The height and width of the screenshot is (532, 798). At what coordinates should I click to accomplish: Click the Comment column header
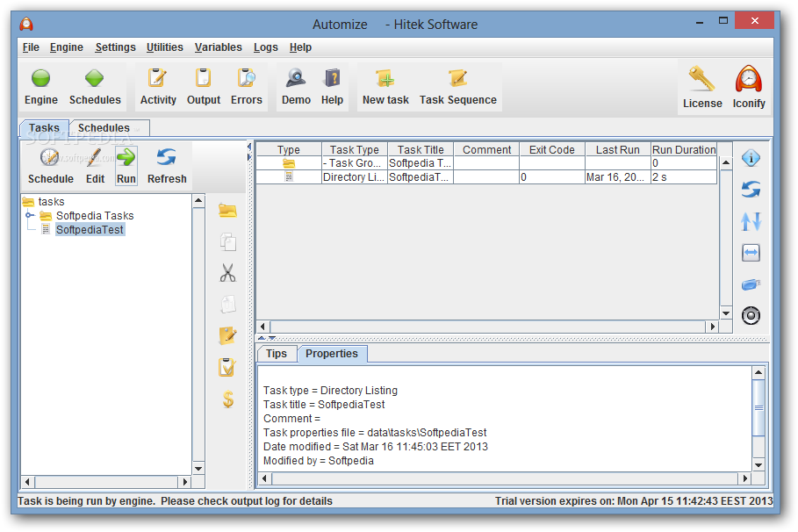[486, 149]
